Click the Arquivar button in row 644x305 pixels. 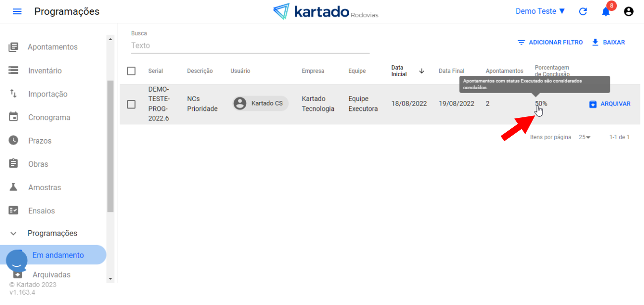coord(610,104)
